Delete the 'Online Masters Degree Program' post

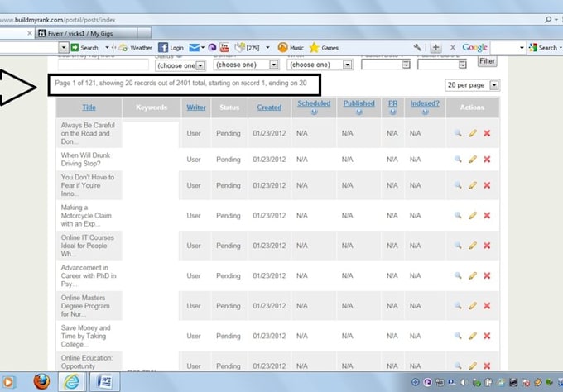click(487, 306)
